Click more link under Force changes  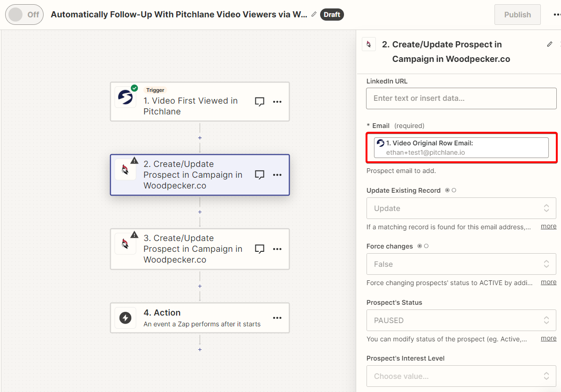[x=548, y=282]
